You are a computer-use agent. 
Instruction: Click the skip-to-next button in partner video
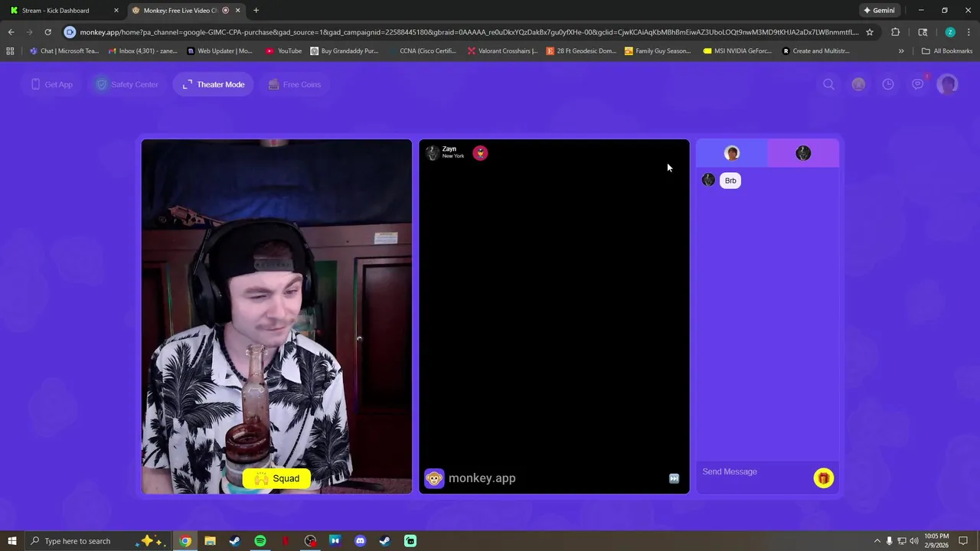[674, 478]
